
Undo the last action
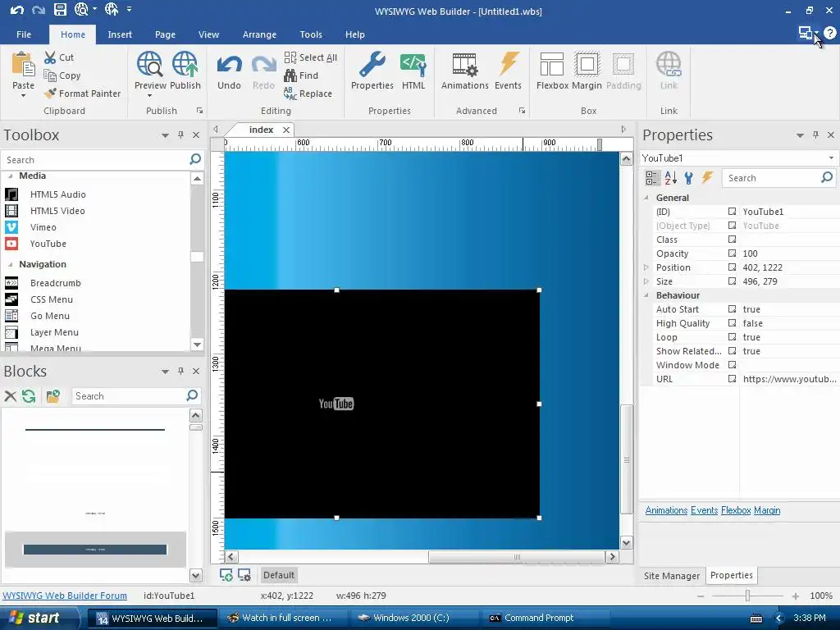(229, 71)
